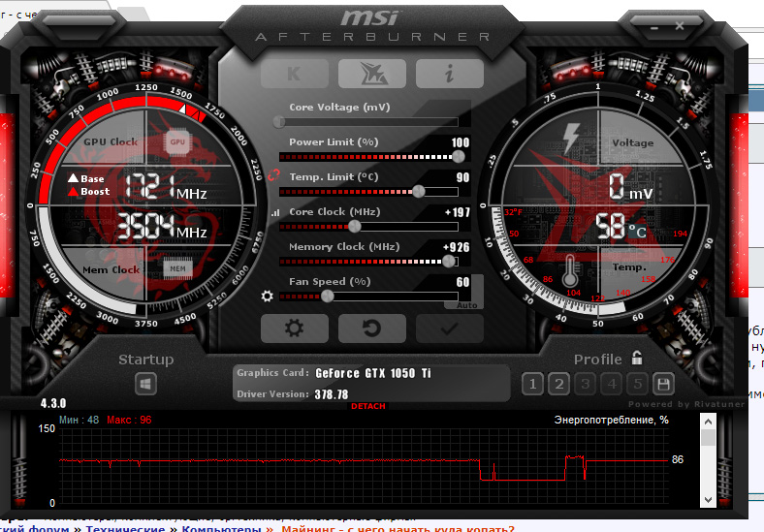Toggle the link icon beside Temp. Limit
The width and height of the screenshot is (764, 532).
(x=273, y=174)
